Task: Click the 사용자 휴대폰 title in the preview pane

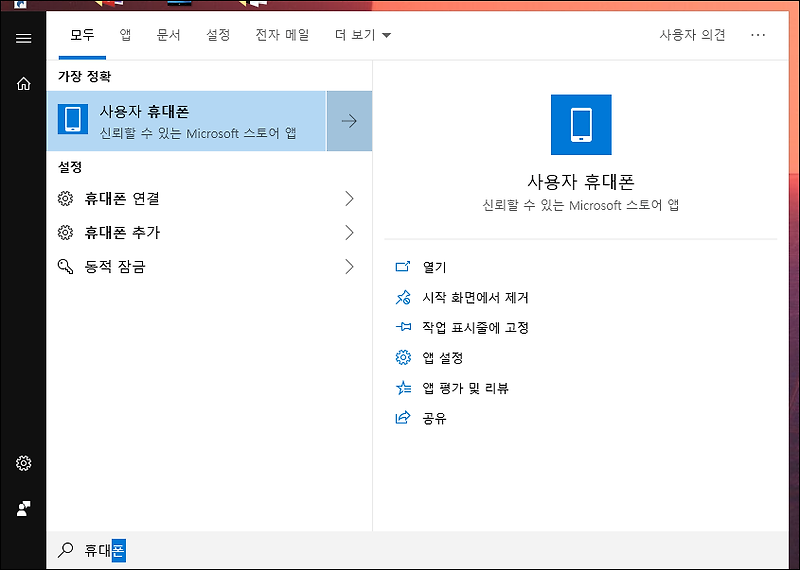Action: [x=581, y=182]
